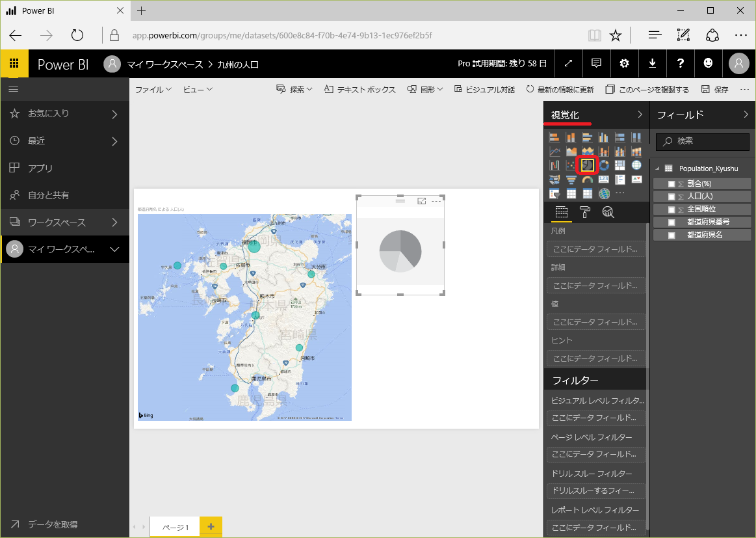Select the table visual
The width and height of the screenshot is (756, 538).
click(571, 193)
